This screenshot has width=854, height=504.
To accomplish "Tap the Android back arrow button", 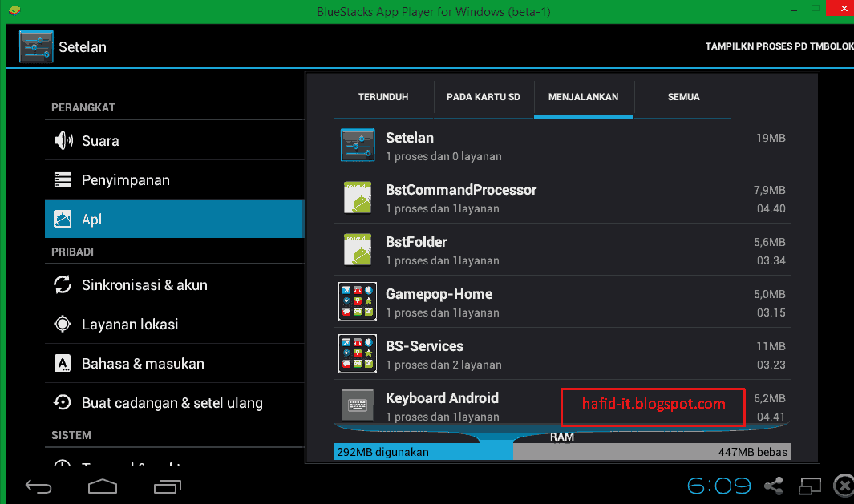I will coord(38,486).
